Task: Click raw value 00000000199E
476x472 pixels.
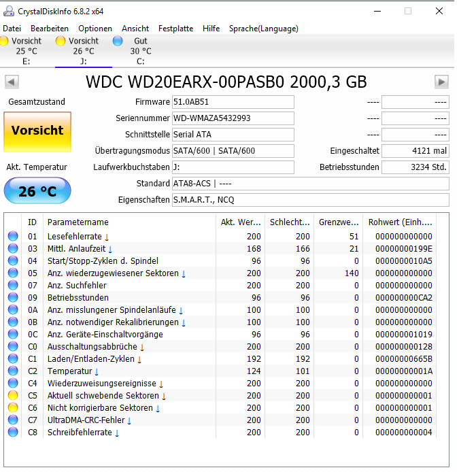Action: click(404, 249)
